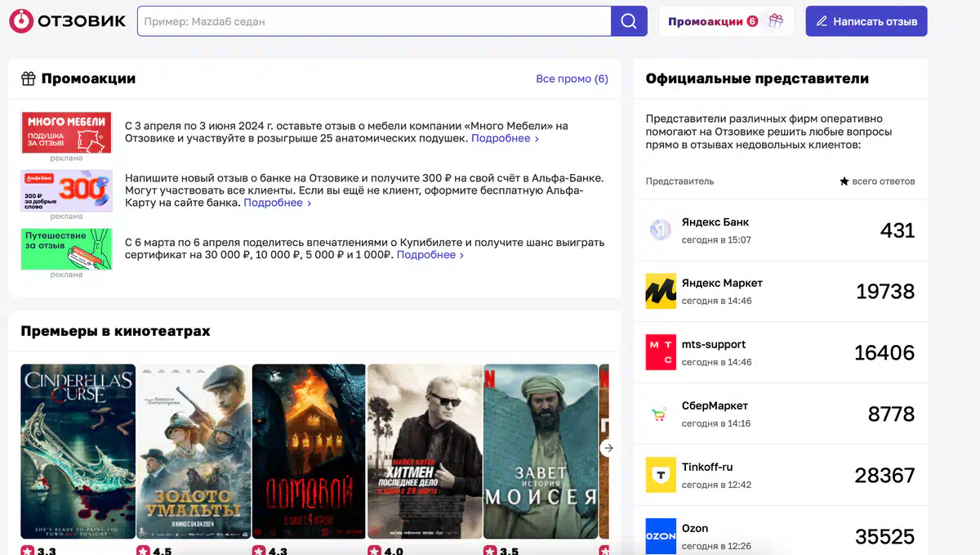
Task: Click the сегодня в 12:42 timestamp
Action: 716,485
